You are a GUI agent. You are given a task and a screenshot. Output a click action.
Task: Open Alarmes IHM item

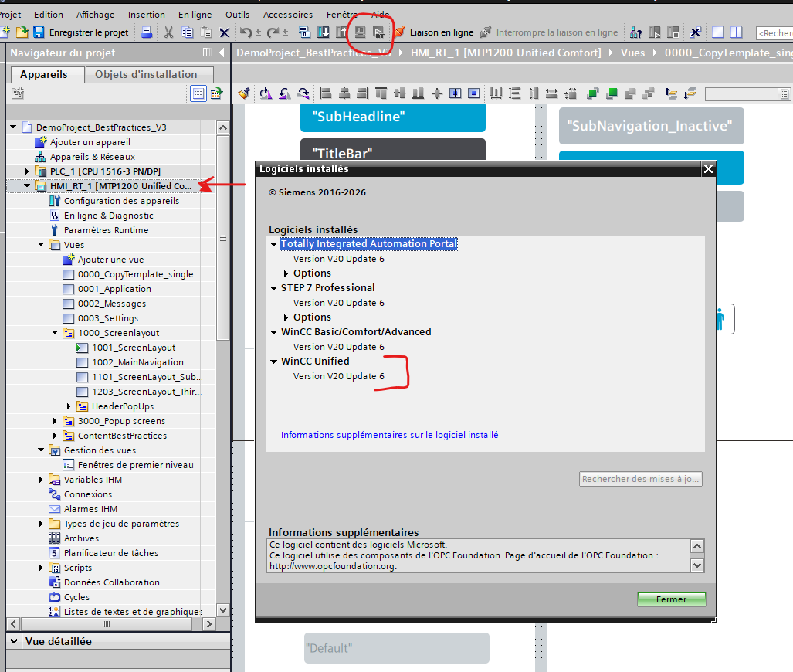tap(90, 508)
